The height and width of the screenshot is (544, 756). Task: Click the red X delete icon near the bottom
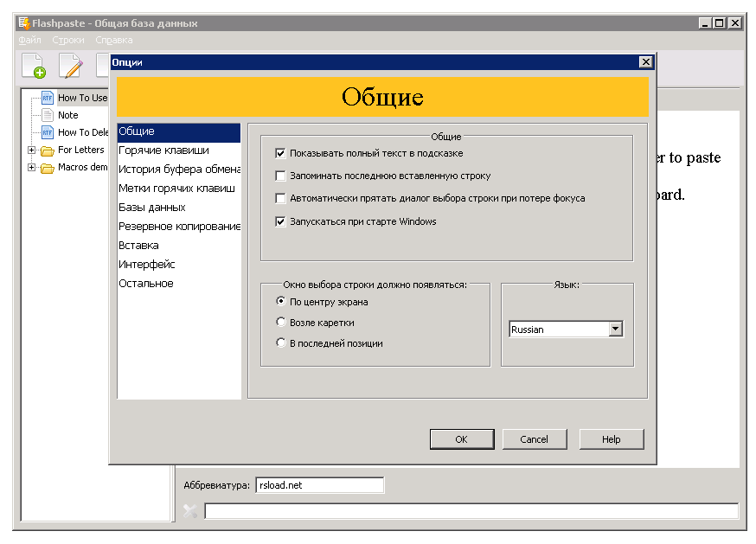click(x=192, y=511)
